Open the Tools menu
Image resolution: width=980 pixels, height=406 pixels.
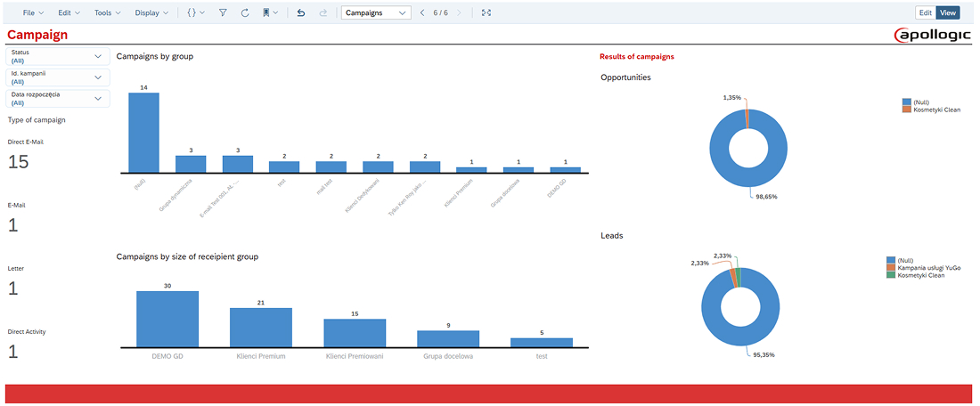click(x=107, y=13)
